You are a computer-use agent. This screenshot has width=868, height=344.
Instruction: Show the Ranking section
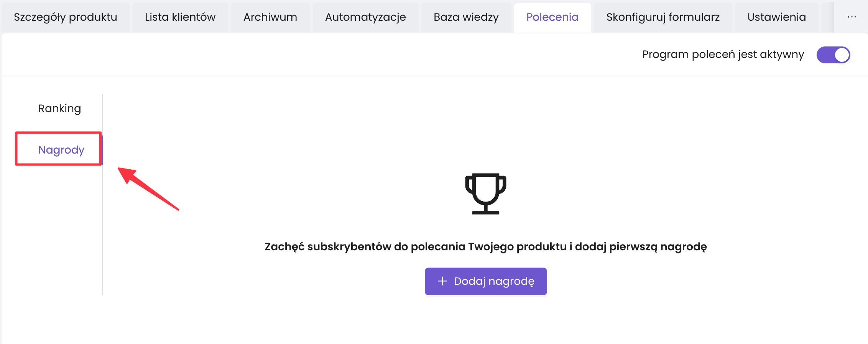point(60,109)
